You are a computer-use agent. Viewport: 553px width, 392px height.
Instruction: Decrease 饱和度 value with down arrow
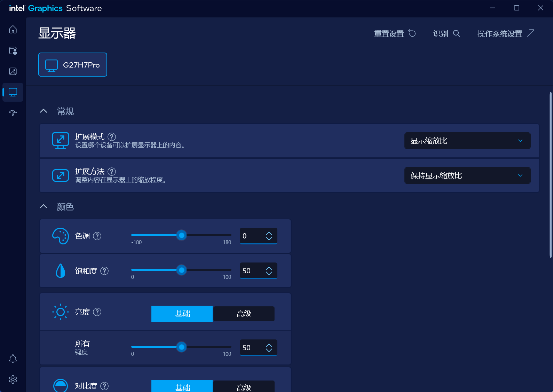[x=269, y=273]
